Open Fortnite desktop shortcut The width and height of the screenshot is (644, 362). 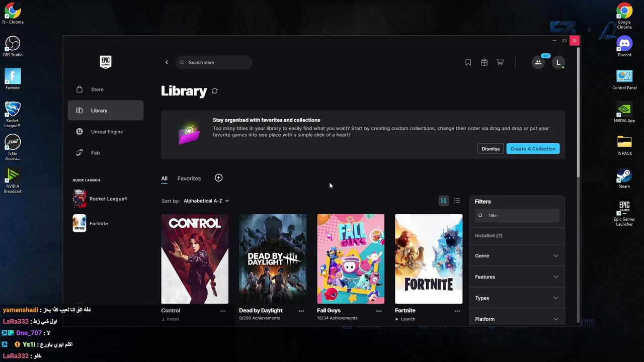13,79
